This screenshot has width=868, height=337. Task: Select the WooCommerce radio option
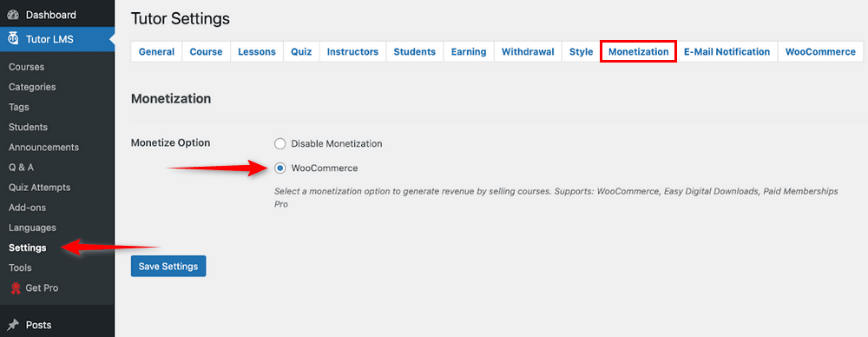[280, 168]
